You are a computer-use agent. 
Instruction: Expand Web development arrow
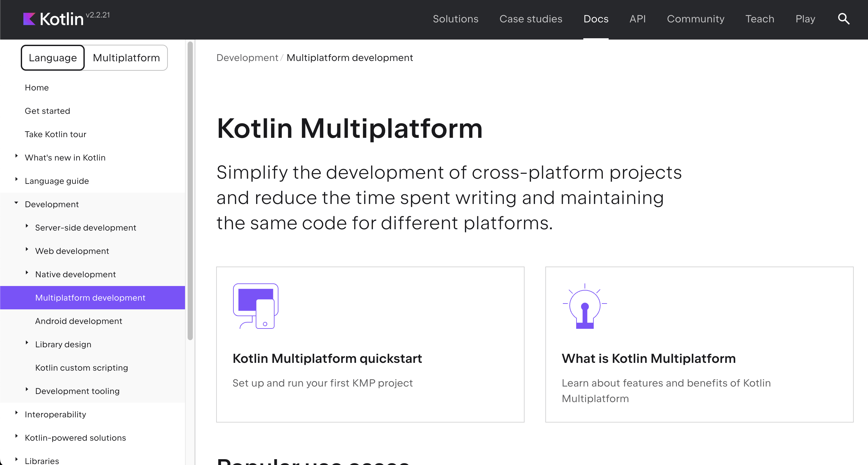(27, 249)
